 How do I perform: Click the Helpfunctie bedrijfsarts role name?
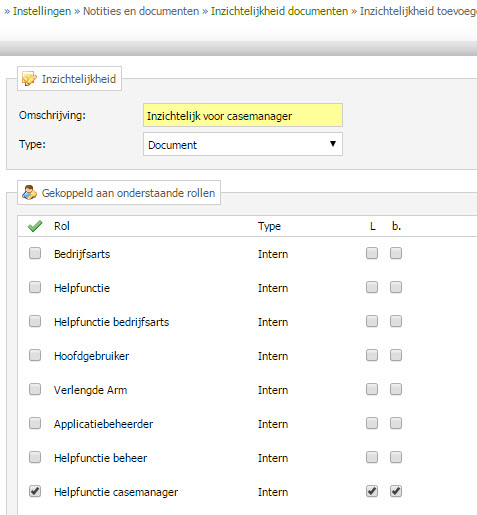coord(111,322)
